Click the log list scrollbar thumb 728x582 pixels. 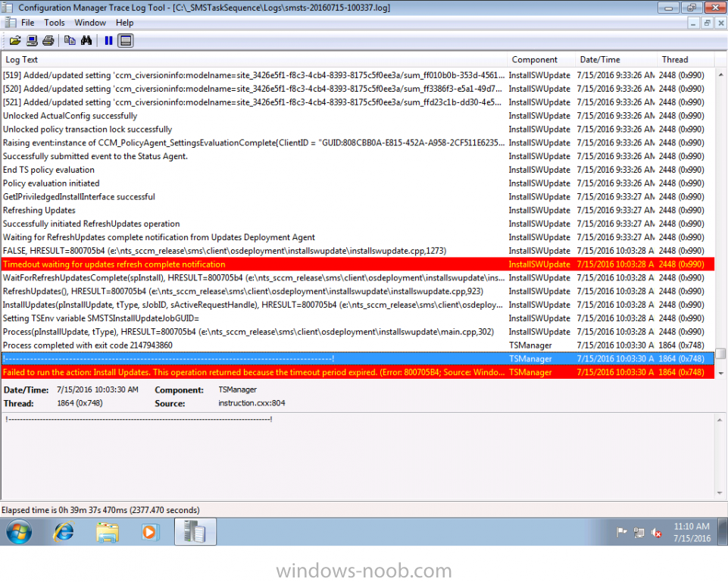point(720,353)
